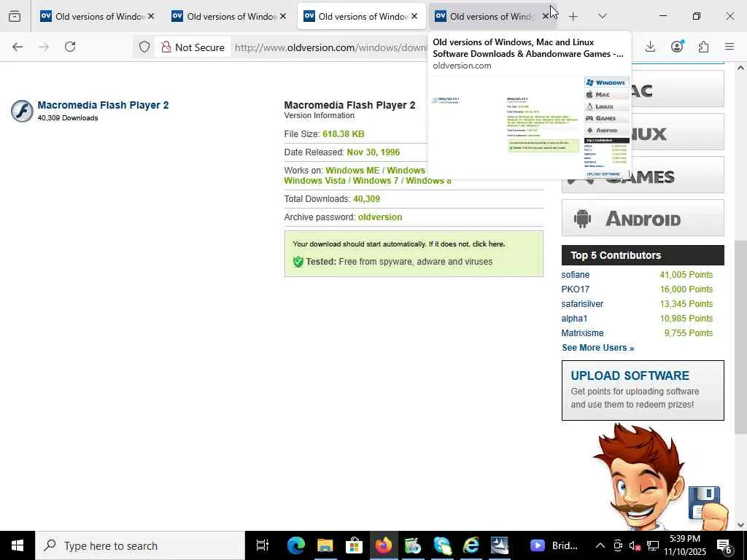Click the page vertical scrollbar
The height and width of the screenshot is (560, 747).
coord(740,337)
